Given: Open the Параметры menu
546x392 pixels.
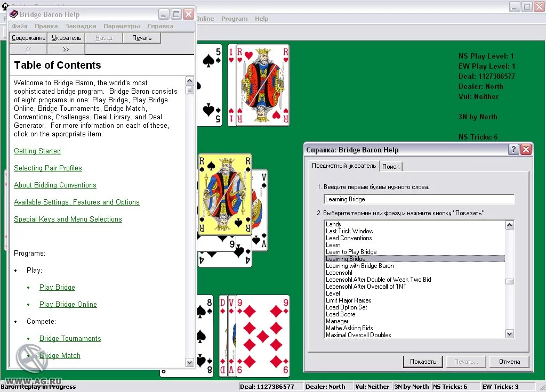Looking at the screenshot, I should [122, 26].
